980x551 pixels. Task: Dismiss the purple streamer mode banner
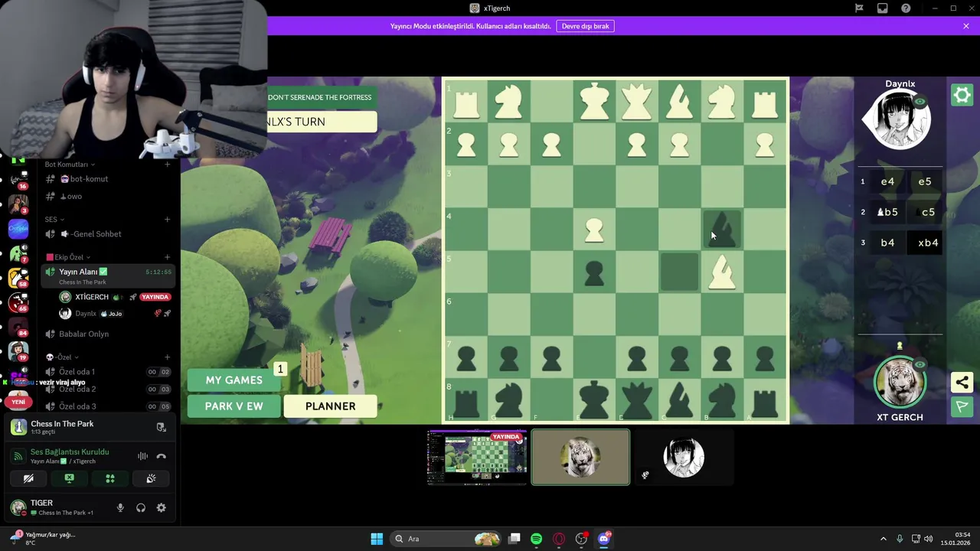966,26
